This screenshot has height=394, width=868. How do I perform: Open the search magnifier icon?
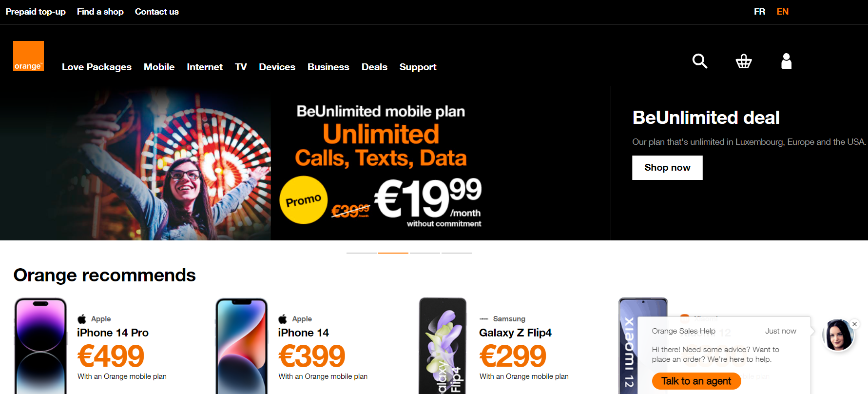(x=700, y=61)
